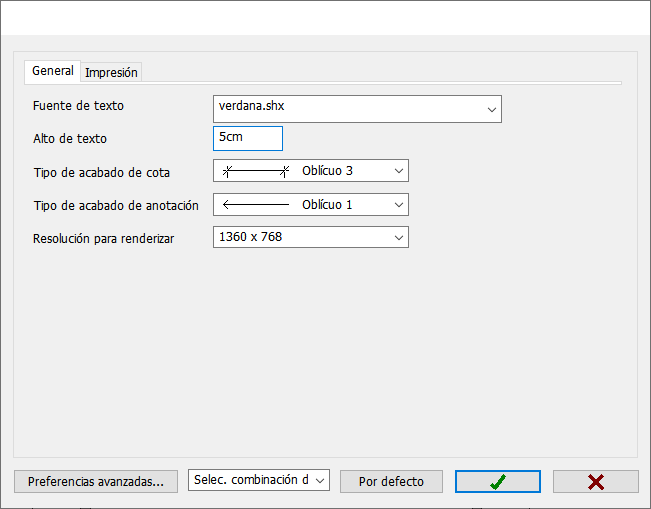Click the 1360 x 768 resolution value

click(250, 237)
